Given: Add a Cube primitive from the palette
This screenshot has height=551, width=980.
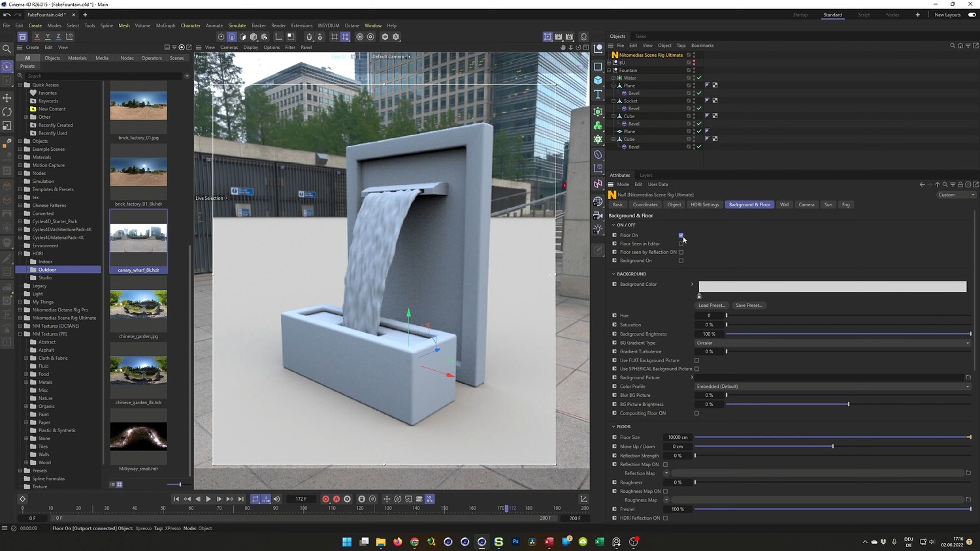Looking at the screenshot, I should tap(598, 80).
